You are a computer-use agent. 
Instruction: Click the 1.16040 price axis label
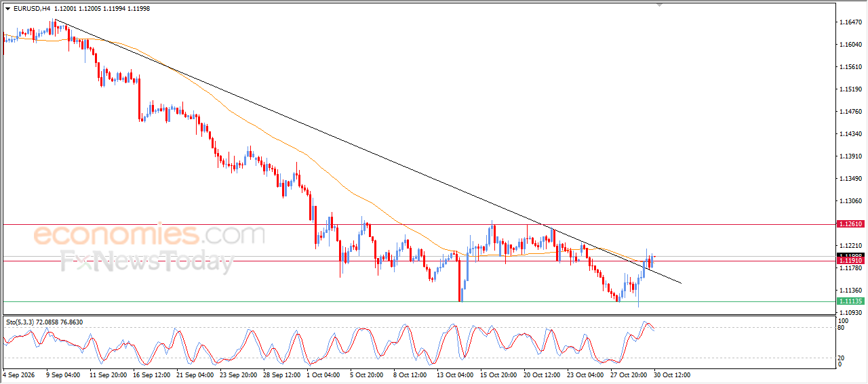(850, 45)
